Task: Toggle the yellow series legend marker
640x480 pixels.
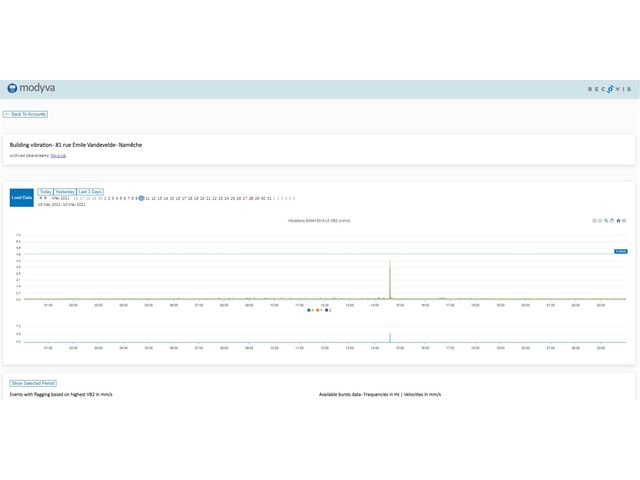Action: [317, 310]
